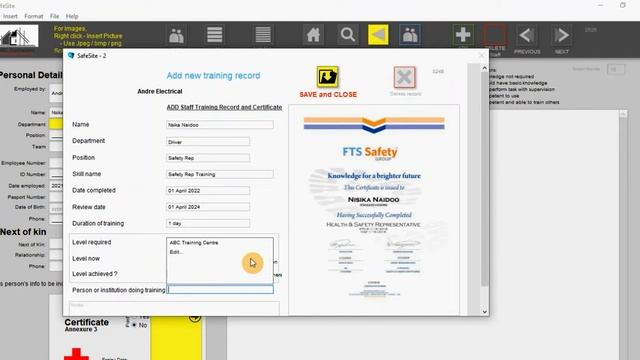The height and width of the screenshot is (360, 640).
Task: Click the dialog vertical scrollbar thumb
Action: click(484, 180)
